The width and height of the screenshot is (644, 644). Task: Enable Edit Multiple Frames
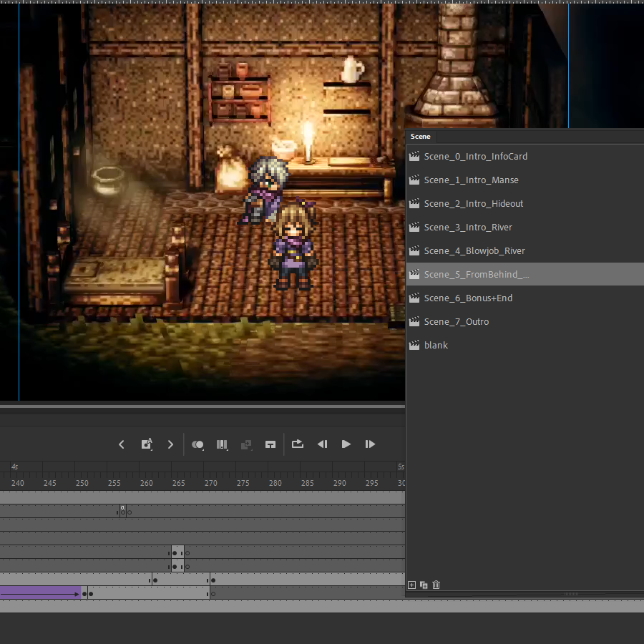click(222, 444)
